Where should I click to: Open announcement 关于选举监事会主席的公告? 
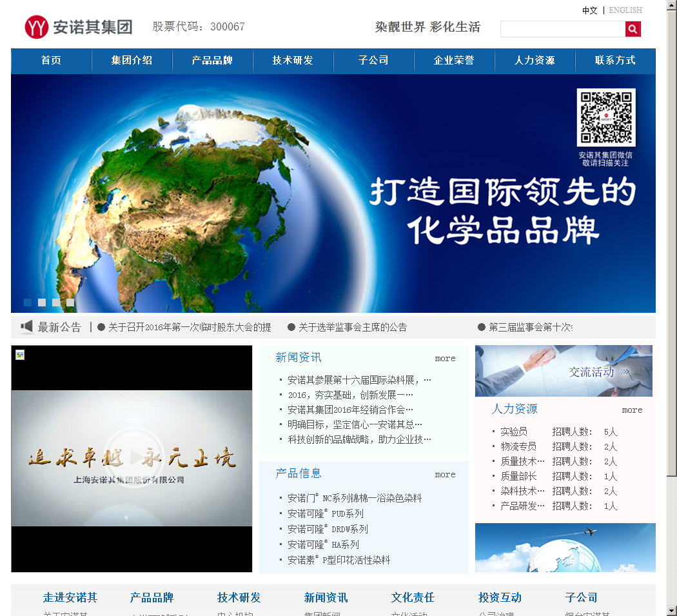tap(353, 328)
